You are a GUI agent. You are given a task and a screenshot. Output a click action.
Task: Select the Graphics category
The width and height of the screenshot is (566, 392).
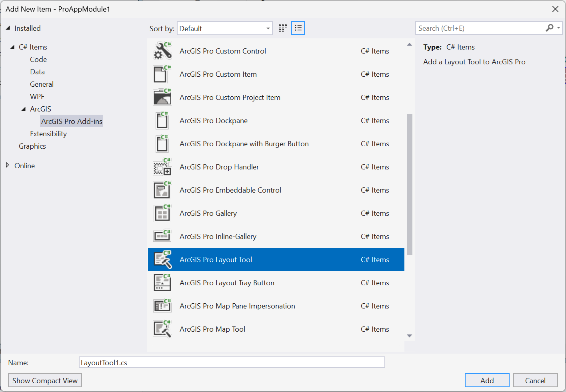pos(32,146)
